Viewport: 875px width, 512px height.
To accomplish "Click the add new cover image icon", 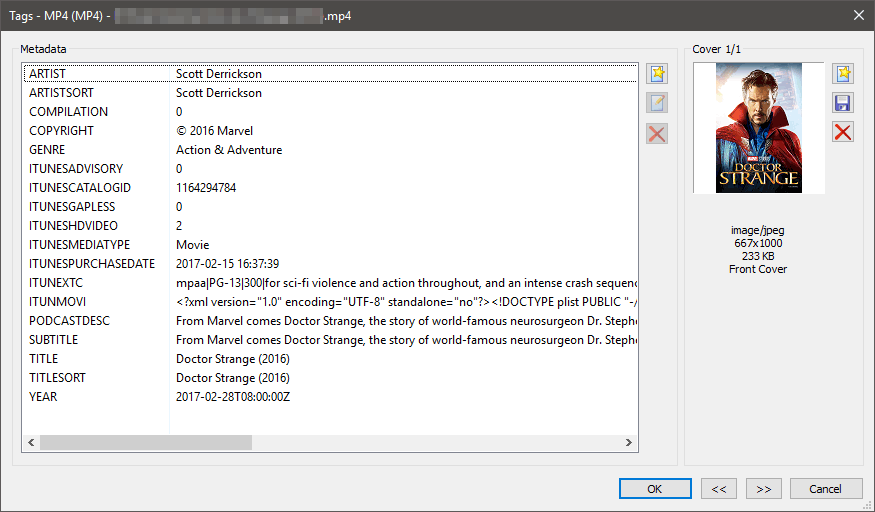I will [x=843, y=73].
